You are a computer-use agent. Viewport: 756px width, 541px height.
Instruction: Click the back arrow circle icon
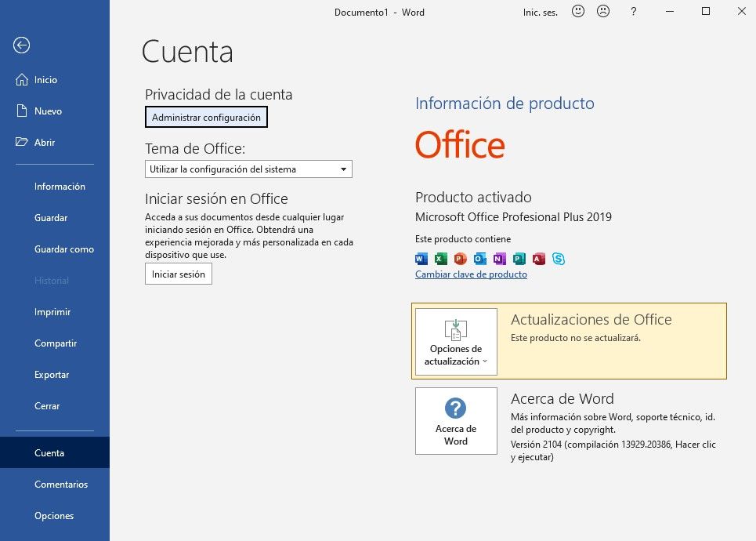[x=21, y=45]
